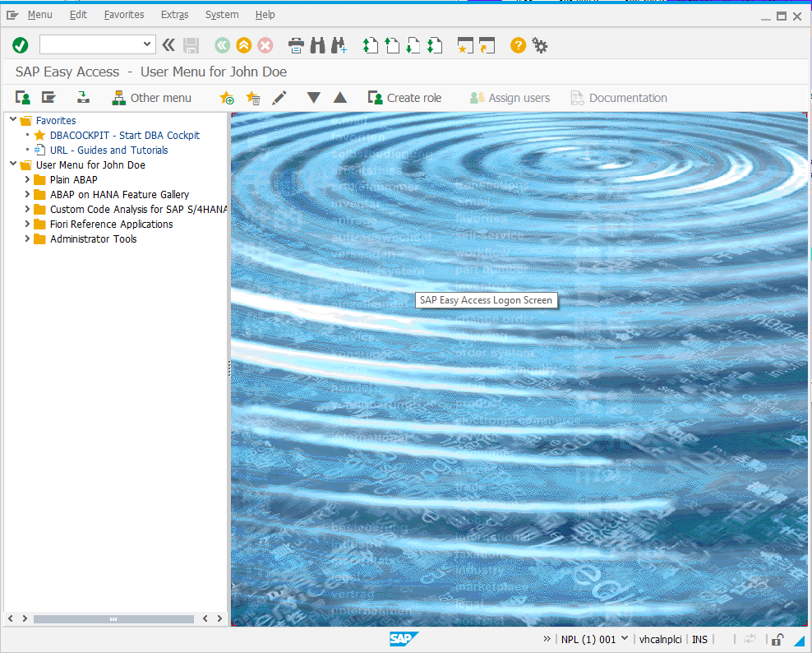Click the Create Shortcut icon

click(487, 45)
